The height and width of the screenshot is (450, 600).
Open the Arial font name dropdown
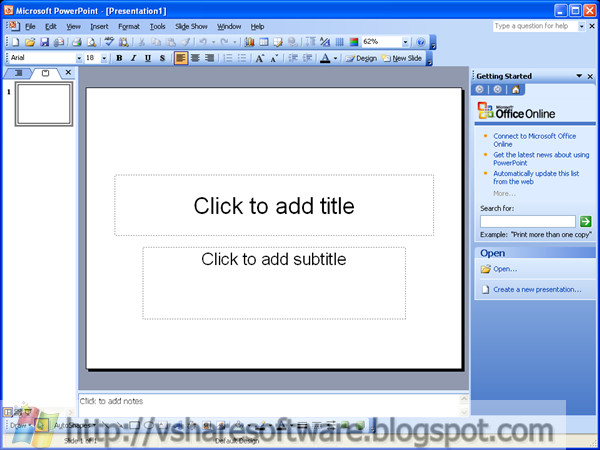point(79,58)
